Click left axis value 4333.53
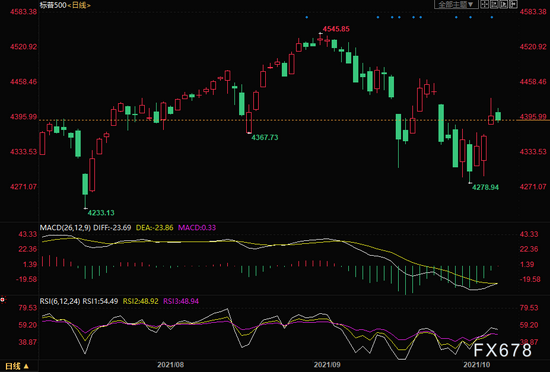550x372 pixels. (x=24, y=152)
